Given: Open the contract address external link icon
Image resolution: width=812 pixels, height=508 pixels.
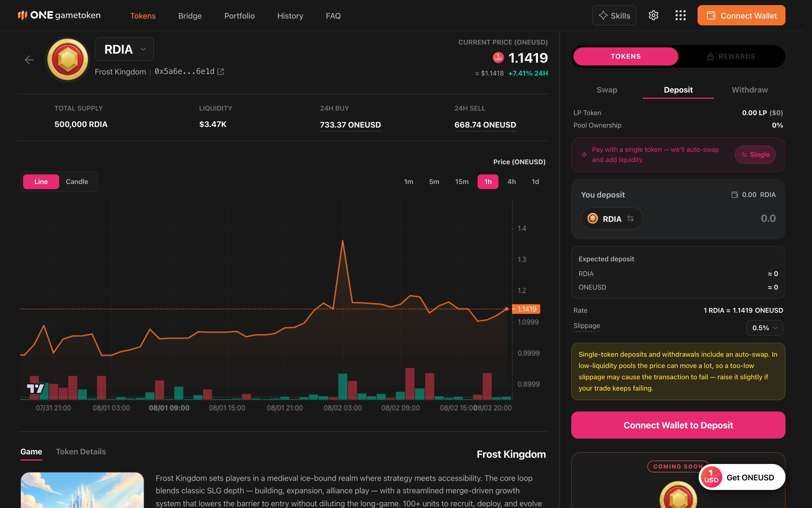Looking at the screenshot, I should [x=220, y=72].
